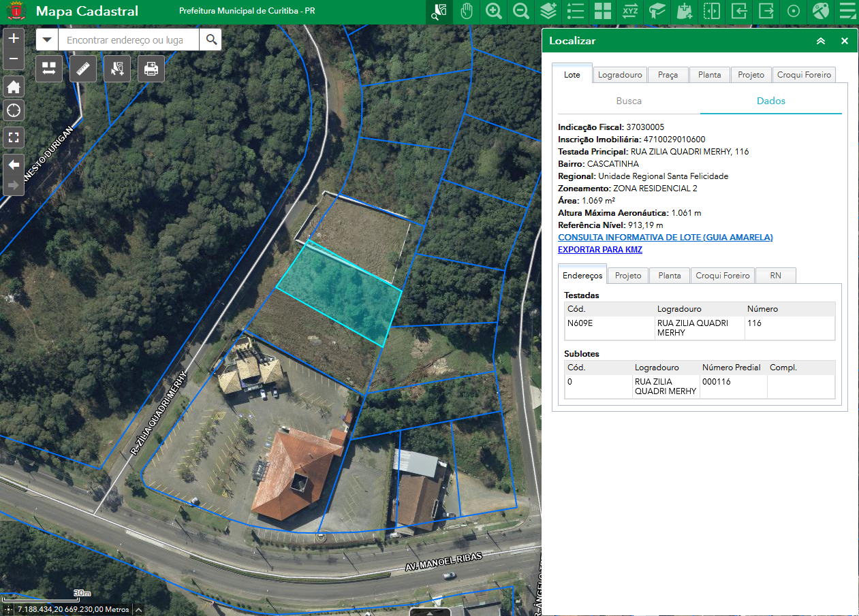Switch to the top Croqui Foreiro tab
The height and width of the screenshot is (616, 859).
[804, 75]
